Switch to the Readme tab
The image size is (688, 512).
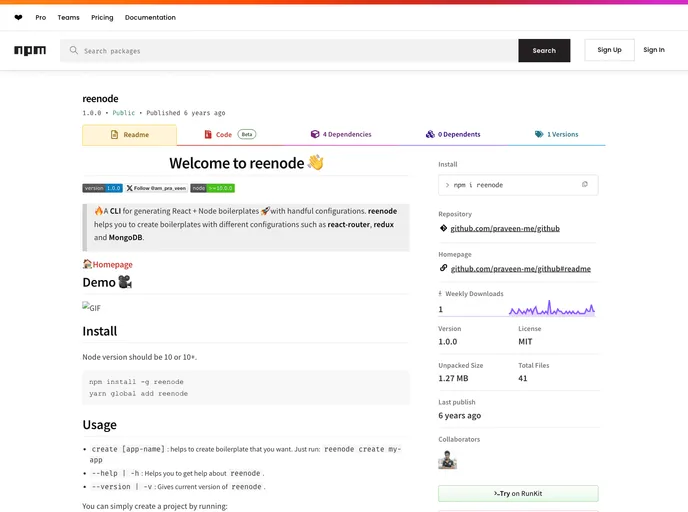pyautogui.click(x=129, y=135)
